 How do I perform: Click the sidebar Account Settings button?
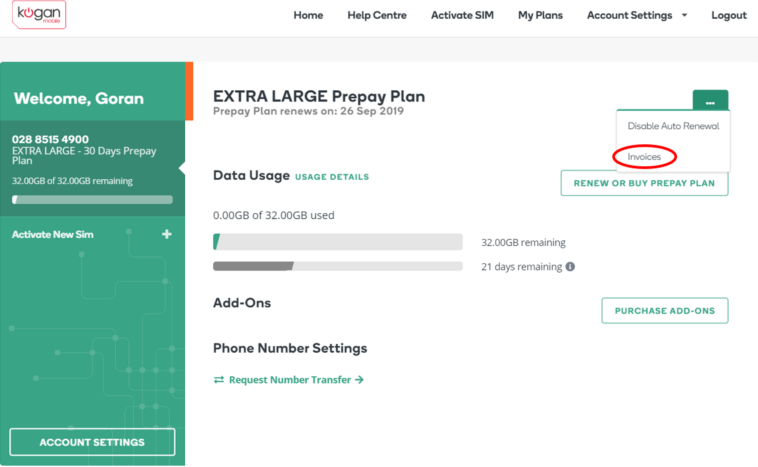tap(92, 442)
